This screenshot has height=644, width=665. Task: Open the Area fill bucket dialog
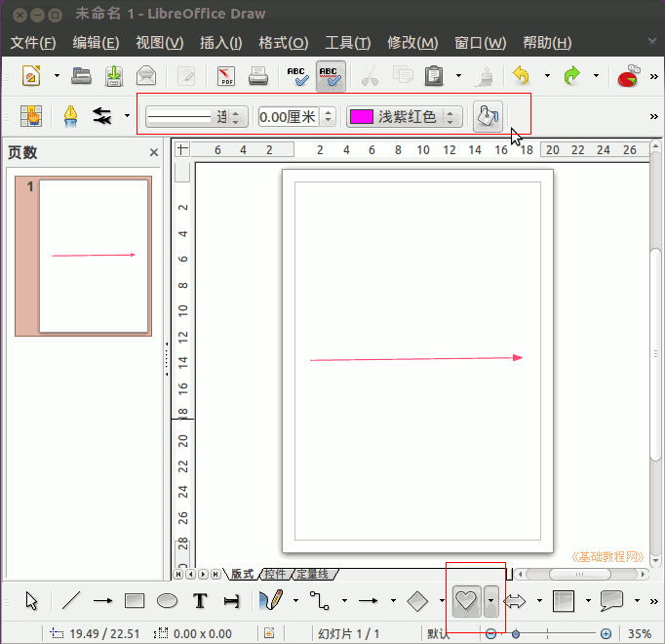click(x=487, y=117)
